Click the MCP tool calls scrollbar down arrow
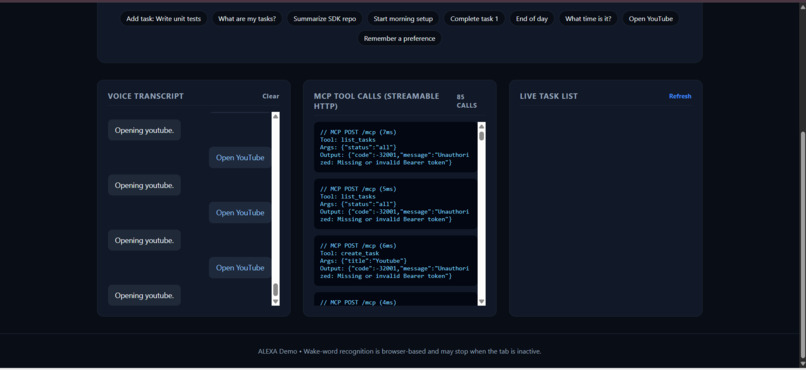This screenshot has height=370, width=806. [481, 302]
